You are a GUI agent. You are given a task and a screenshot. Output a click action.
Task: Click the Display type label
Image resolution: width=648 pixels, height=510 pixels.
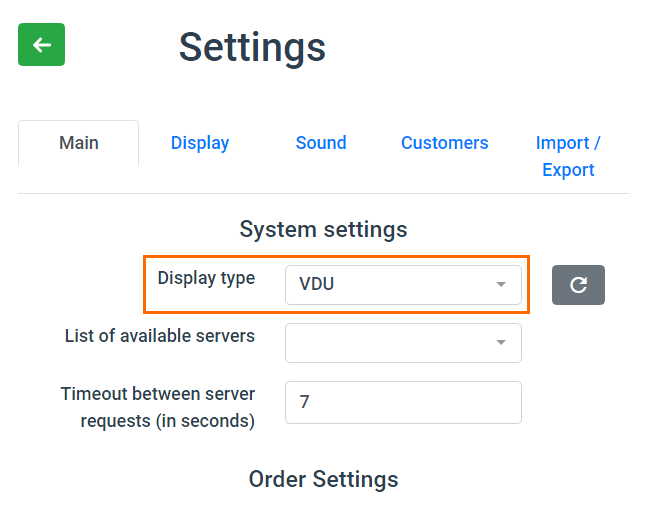206,279
